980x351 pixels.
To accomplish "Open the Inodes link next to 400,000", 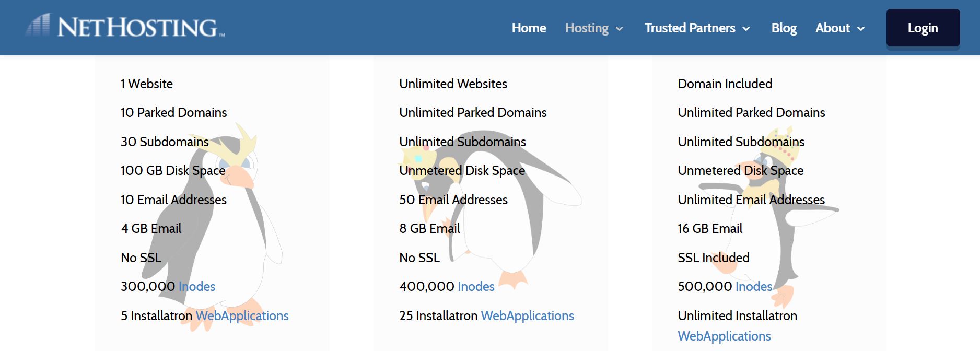I will (476, 286).
